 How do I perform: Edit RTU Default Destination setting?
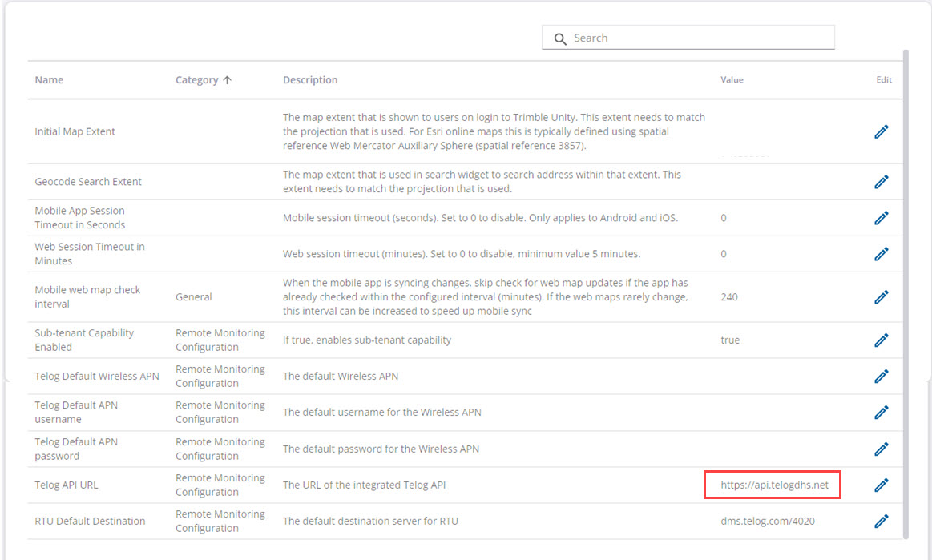click(882, 521)
